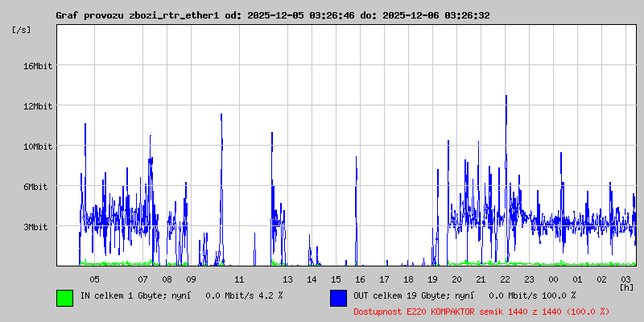Click the hour 03 marker at the axis end
This screenshot has height=322, width=644.
625,279
